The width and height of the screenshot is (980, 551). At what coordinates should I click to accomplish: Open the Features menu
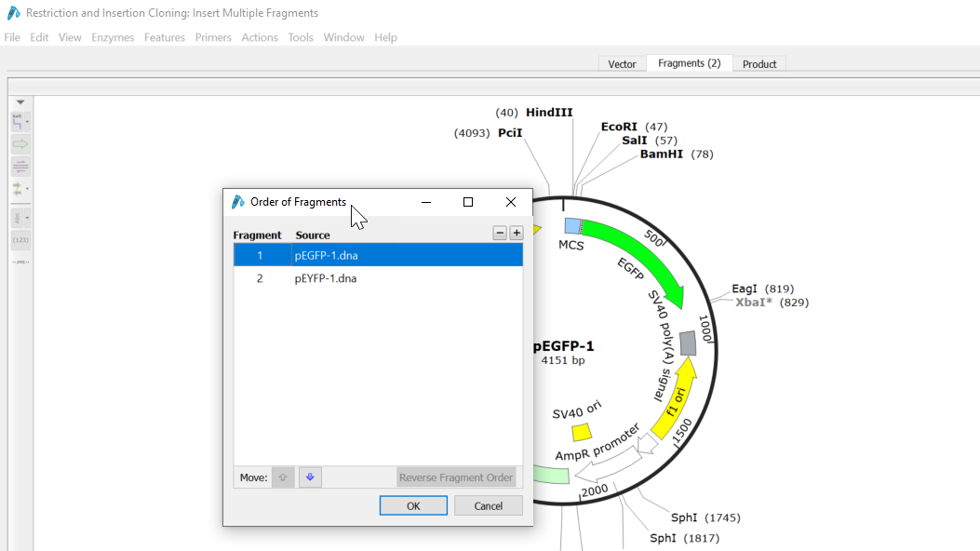165,37
